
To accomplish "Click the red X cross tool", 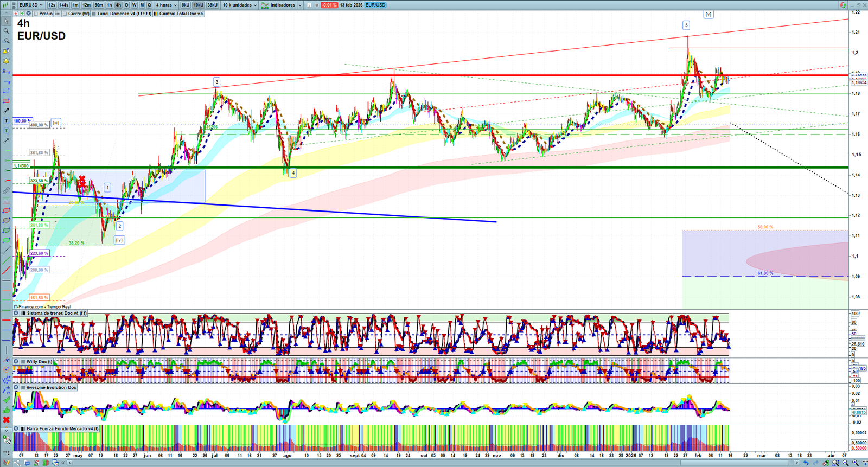I will (6, 420).
